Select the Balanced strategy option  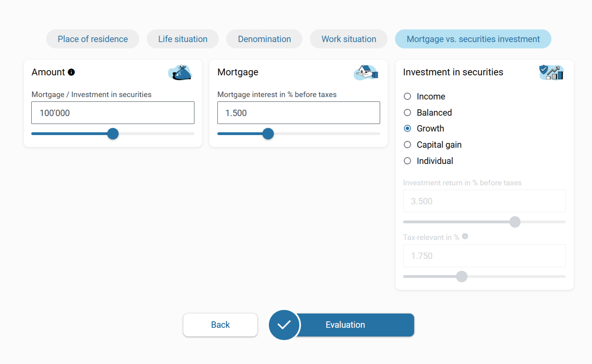tap(407, 112)
